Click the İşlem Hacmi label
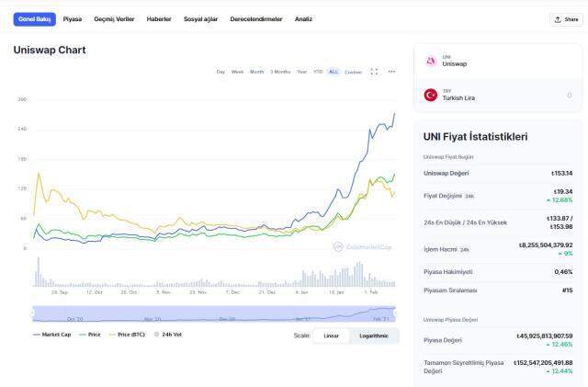Image resolution: width=588 pixels, height=387 pixels. [x=440, y=249]
